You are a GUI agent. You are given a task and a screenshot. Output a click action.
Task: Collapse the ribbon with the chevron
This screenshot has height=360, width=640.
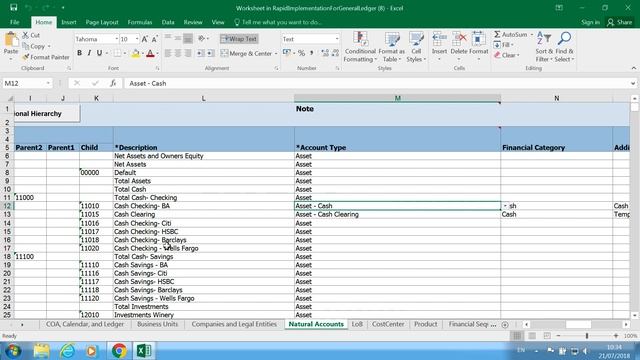pos(633,68)
